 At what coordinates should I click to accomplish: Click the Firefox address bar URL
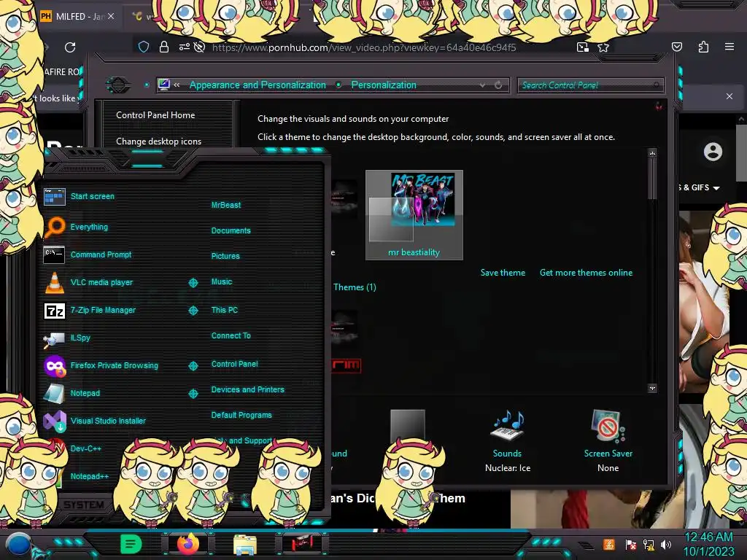364,47
